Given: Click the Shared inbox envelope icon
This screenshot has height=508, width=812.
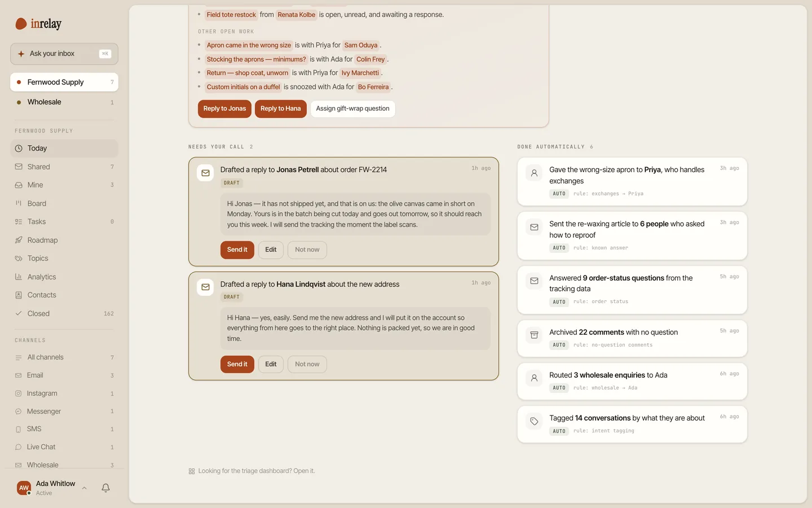Looking at the screenshot, I should (19, 167).
